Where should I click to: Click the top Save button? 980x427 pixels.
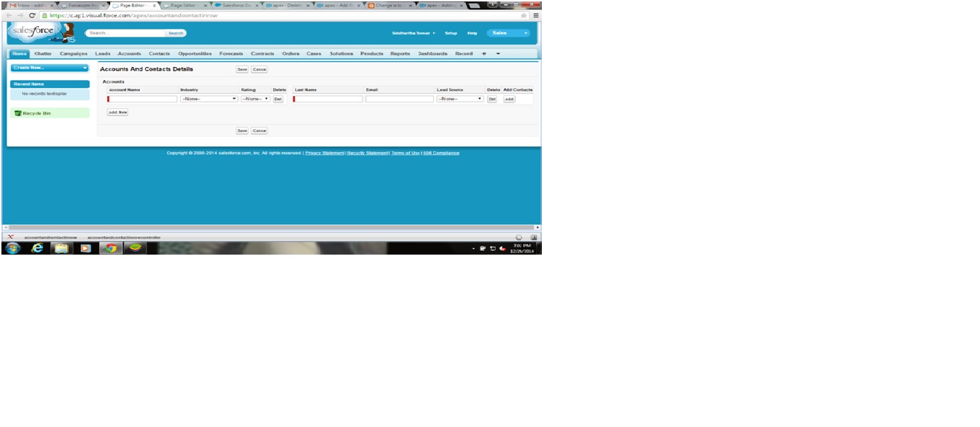(x=242, y=69)
